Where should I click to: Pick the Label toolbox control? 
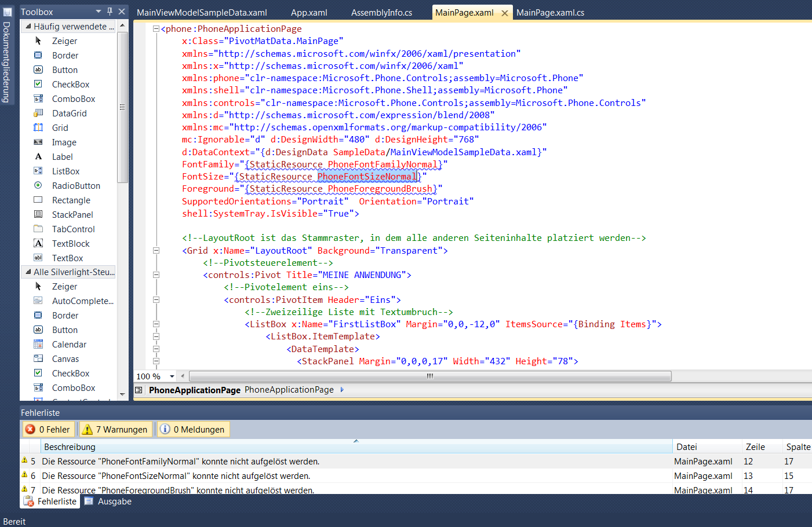tap(63, 157)
